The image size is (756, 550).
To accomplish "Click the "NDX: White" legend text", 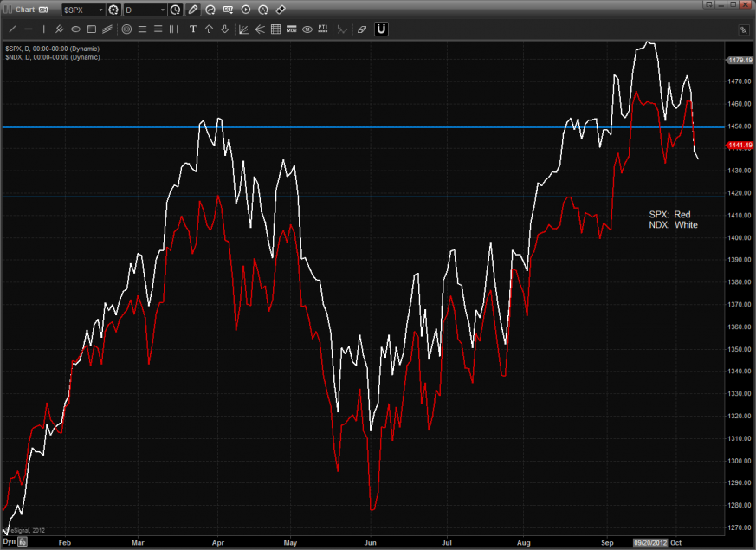I will coord(673,225).
